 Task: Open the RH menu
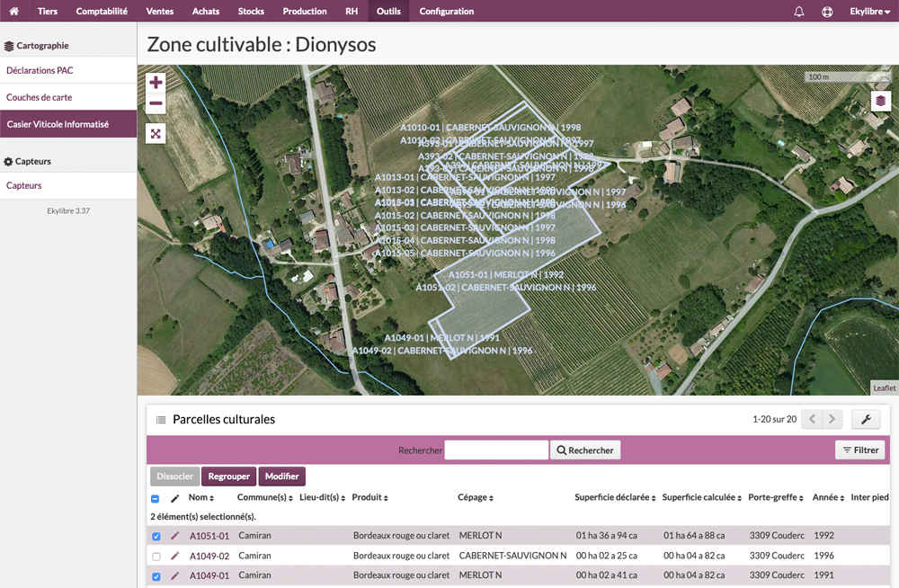click(352, 11)
